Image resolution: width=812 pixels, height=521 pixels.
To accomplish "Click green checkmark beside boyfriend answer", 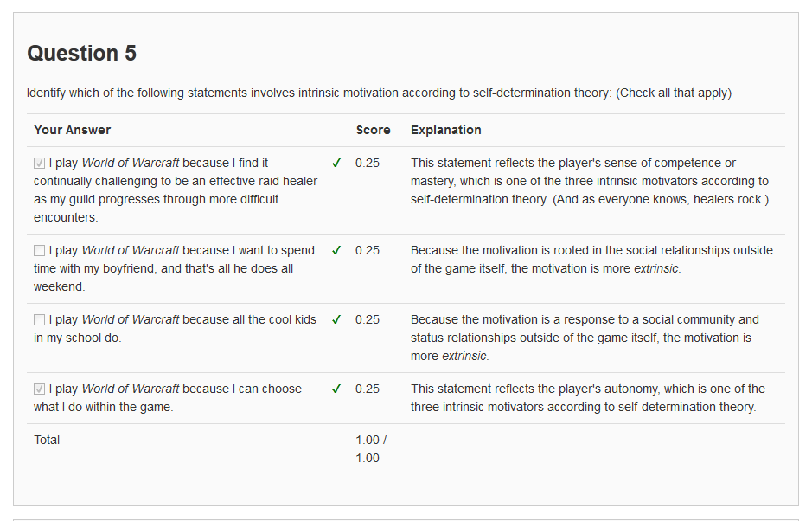I will 336,250.
